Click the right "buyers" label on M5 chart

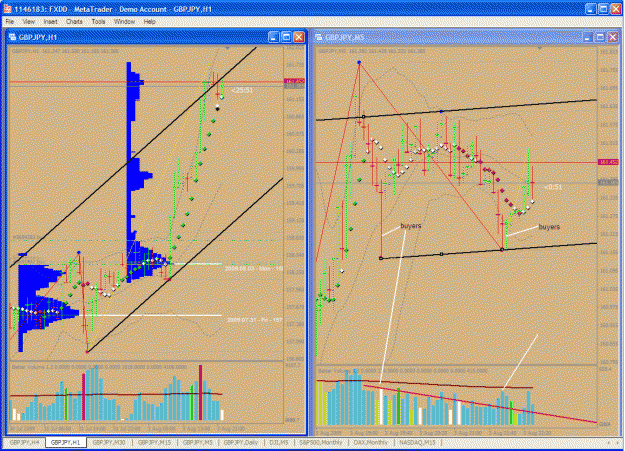(549, 226)
